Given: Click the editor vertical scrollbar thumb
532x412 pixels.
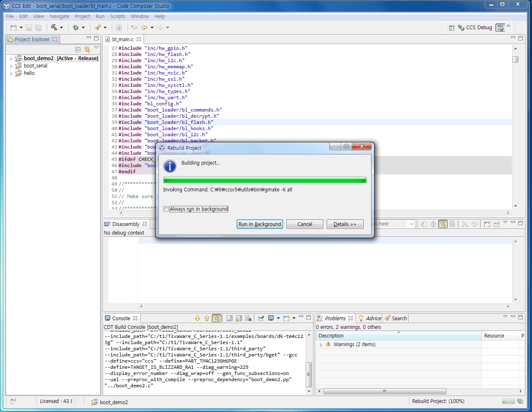Looking at the screenshot, I should click(x=515, y=59).
